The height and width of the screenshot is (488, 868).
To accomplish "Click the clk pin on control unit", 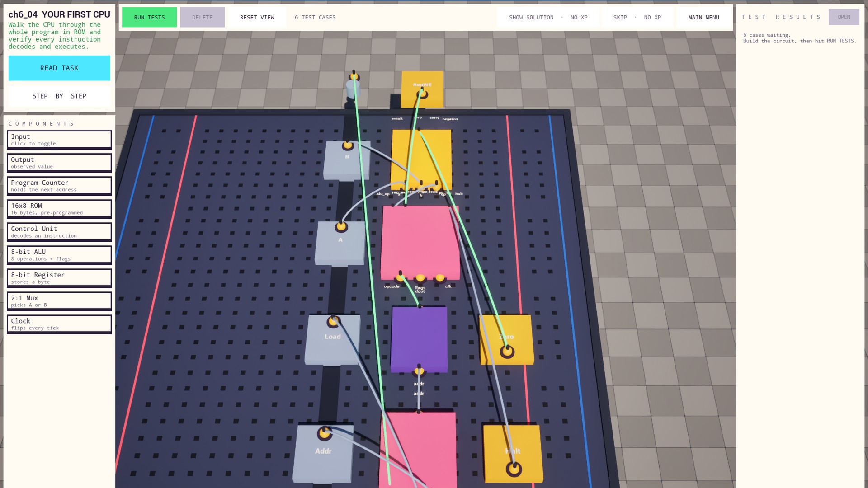I will click(x=440, y=278).
